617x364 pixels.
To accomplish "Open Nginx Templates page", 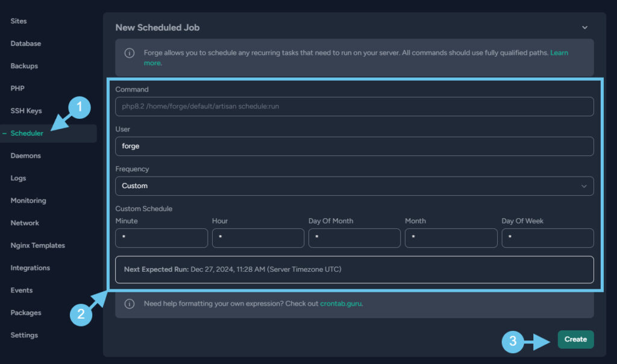I will pos(38,245).
